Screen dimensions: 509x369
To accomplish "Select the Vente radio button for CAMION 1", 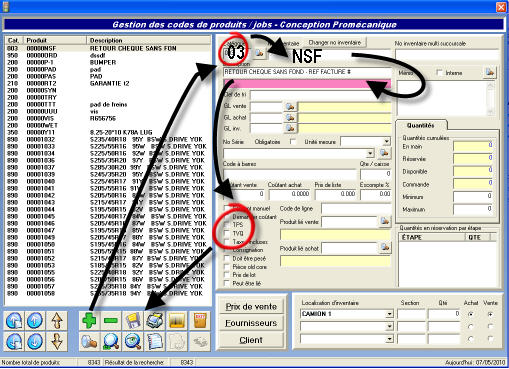I will (490, 314).
